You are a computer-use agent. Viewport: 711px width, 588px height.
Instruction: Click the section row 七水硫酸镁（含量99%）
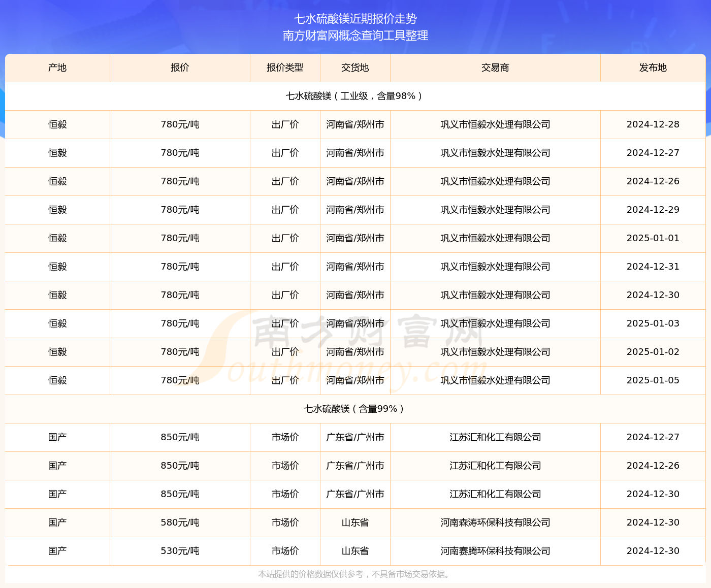click(x=355, y=409)
